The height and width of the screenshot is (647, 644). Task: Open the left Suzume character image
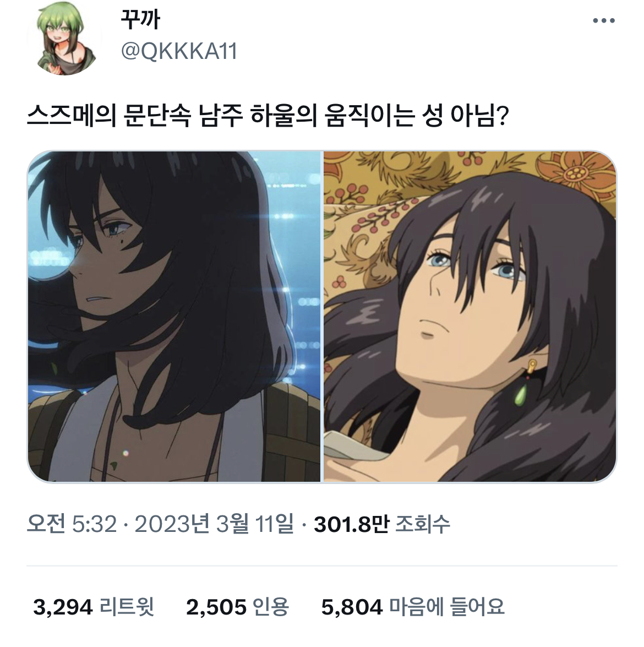pos(174,317)
